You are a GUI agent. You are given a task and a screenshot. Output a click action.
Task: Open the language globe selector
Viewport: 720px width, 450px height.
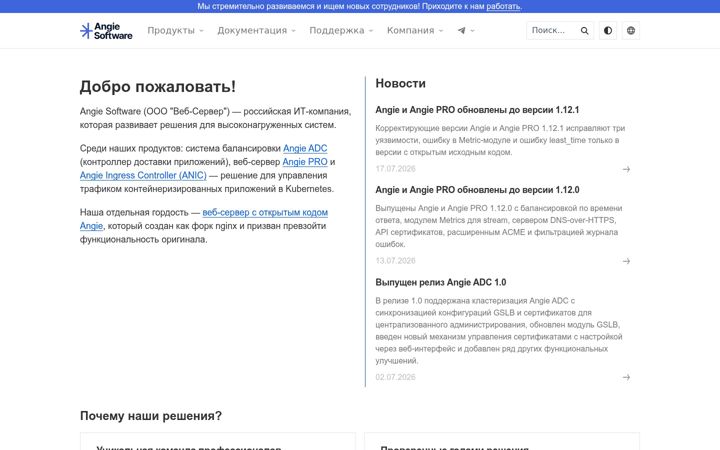(x=631, y=31)
